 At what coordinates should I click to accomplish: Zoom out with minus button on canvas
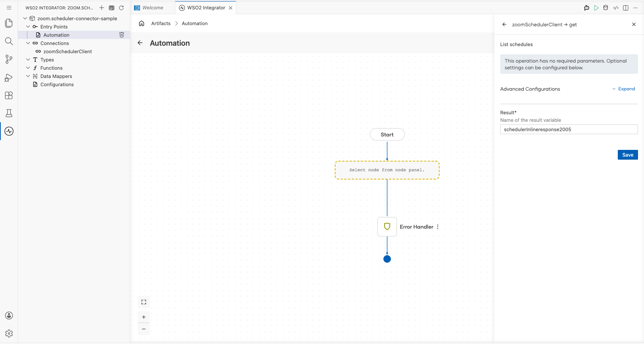coord(144,329)
